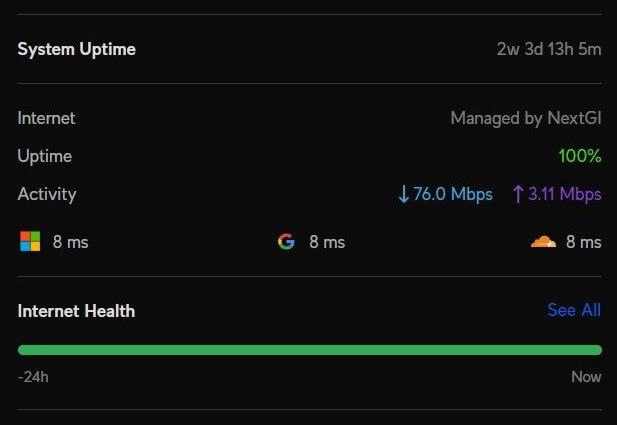The image size is (617, 425).
Task: Click the 8 ms value beside Cloudflare
Action: tap(584, 242)
